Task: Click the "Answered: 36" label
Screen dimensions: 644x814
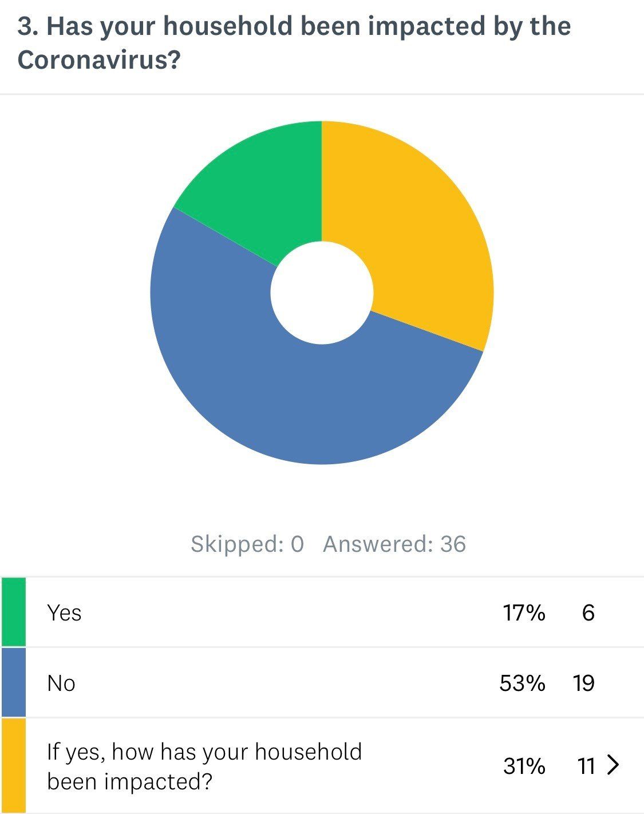Action: (394, 544)
